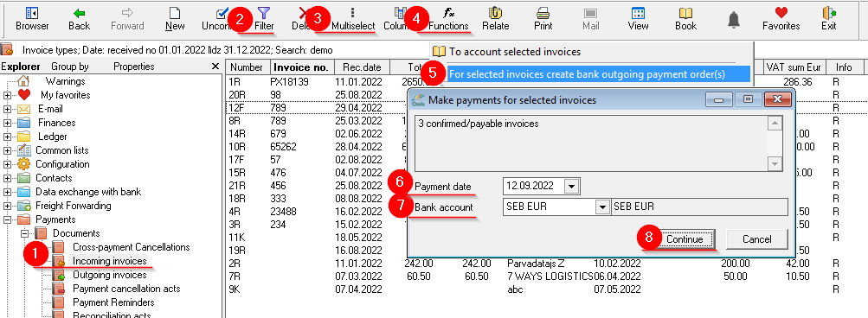Screen dimensions: 868x318
Task: Sort by Invoice no. column header
Action: pyautogui.click(x=302, y=67)
